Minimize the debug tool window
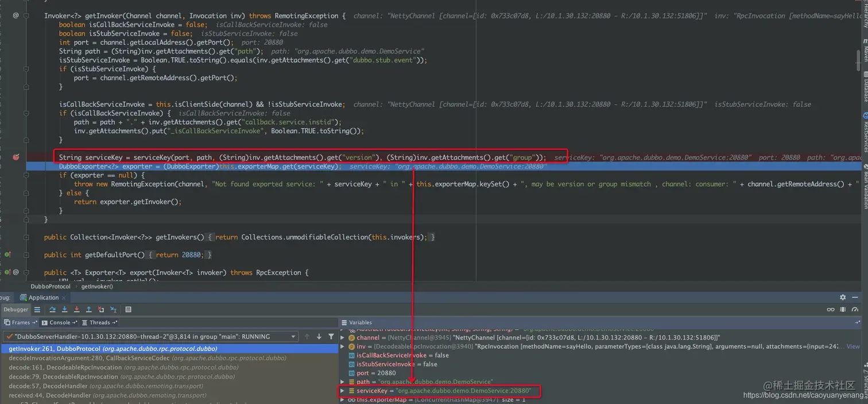 coord(854,297)
